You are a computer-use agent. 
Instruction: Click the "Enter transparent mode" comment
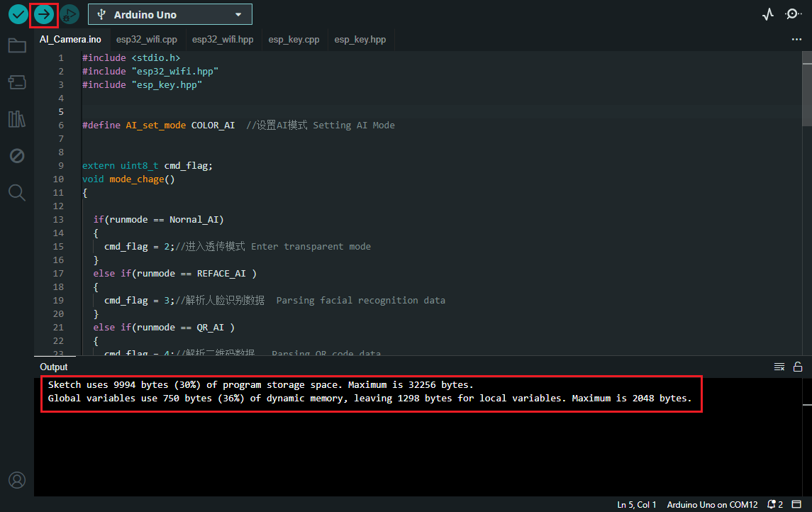coord(311,246)
